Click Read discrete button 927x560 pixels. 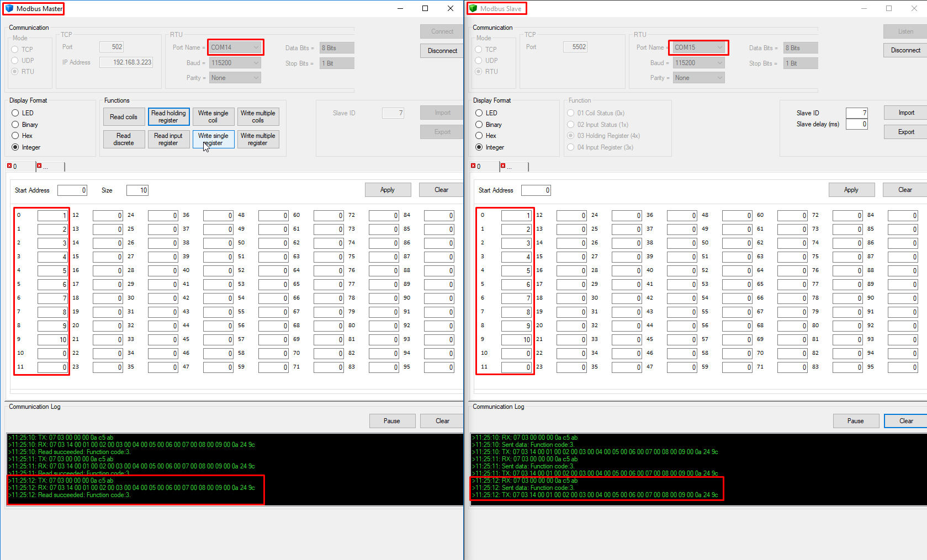[124, 140]
